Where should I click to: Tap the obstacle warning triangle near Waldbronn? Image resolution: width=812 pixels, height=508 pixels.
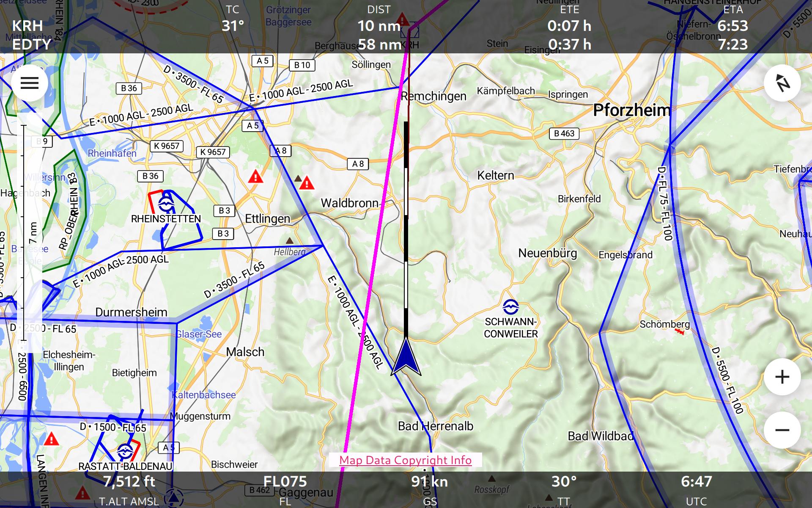[307, 183]
